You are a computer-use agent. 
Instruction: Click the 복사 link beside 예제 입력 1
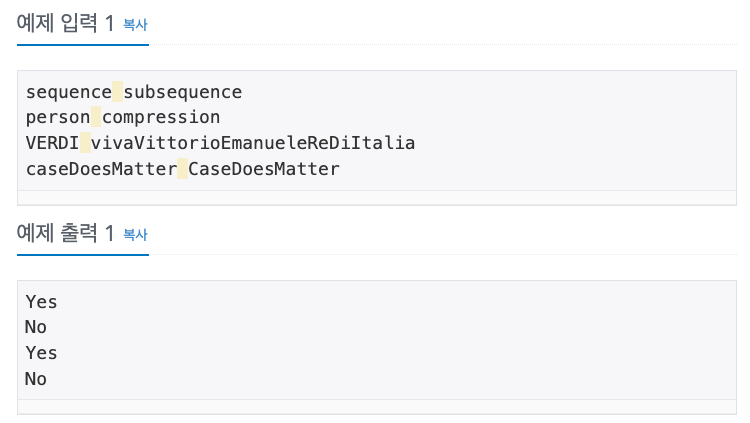pyautogui.click(x=135, y=24)
